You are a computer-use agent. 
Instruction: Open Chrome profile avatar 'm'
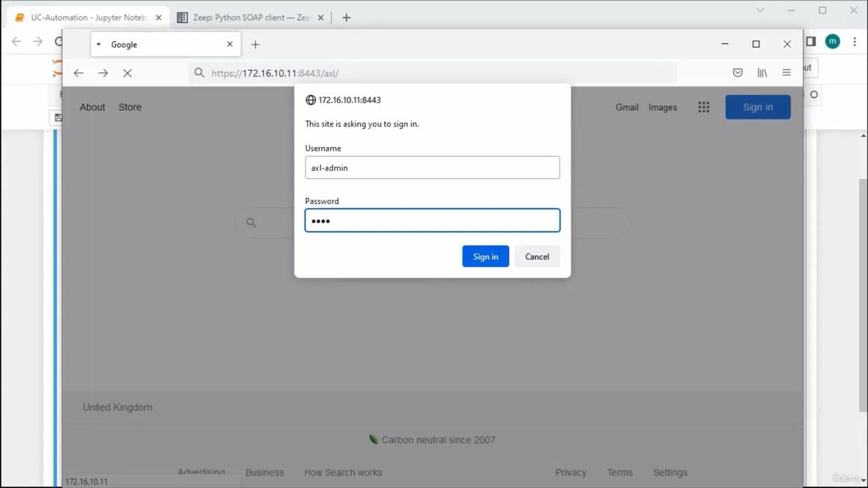[x=833, y=41]
